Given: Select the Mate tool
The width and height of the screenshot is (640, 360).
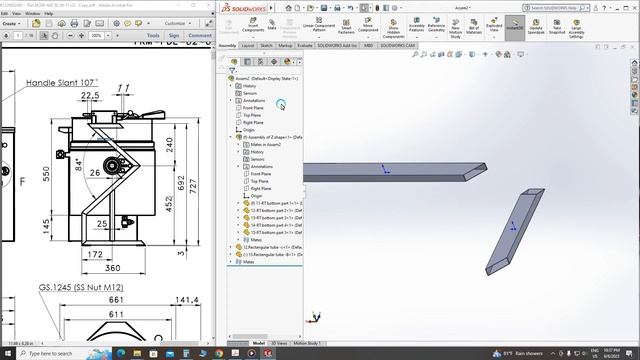Looking at the screenshot, I should [272, 24].
